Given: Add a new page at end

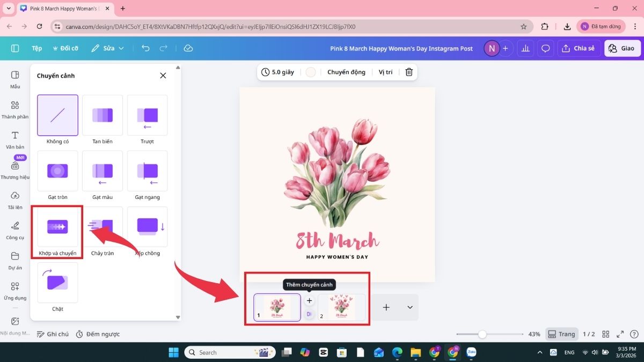Looking at the screenshot, I should pyautogui.click(x=386, y=307).
